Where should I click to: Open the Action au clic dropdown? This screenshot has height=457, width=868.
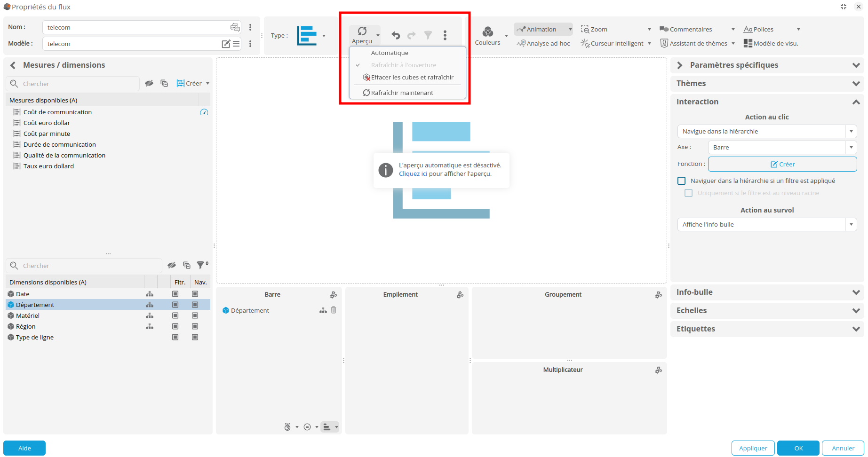pos(766,131)
